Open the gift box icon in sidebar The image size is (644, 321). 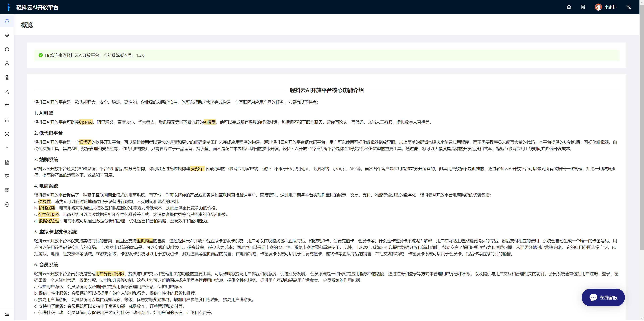(x=7, y=120)
